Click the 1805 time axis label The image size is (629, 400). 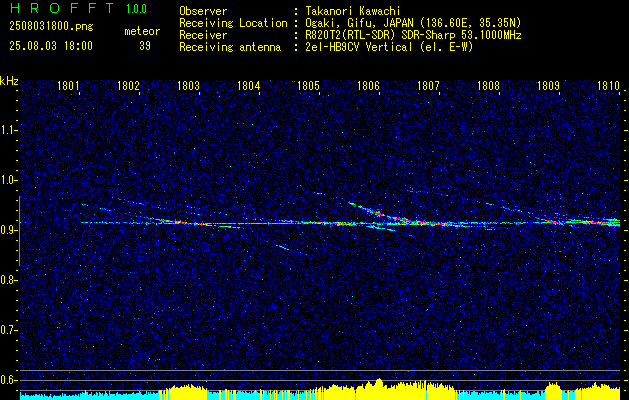[x=308, y=85]
